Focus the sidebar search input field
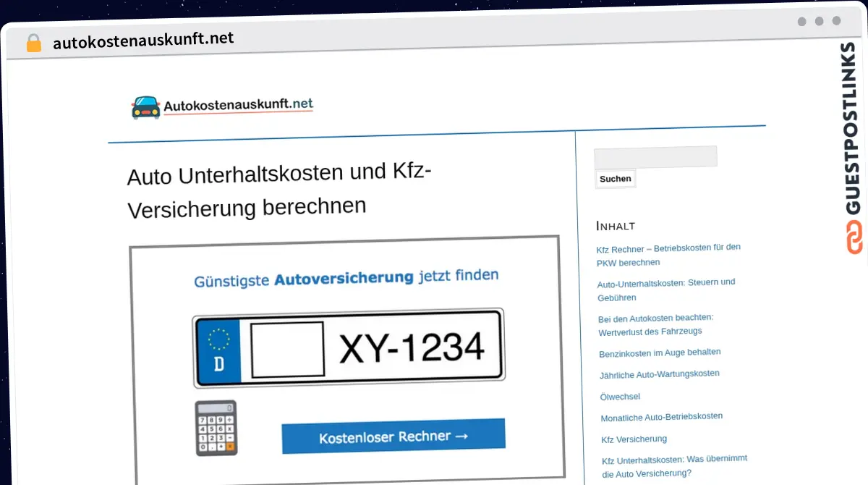 point(655,157)
